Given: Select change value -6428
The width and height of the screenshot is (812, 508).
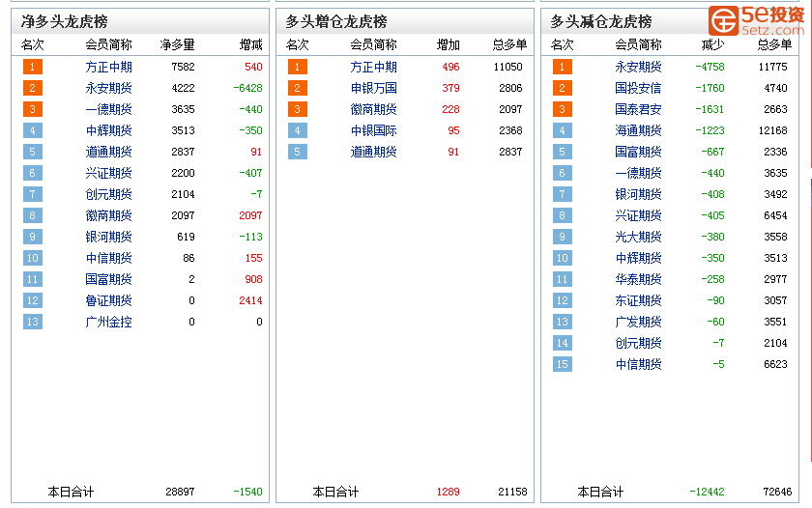Looking at the screenshot, I should (x=247, y=88).
